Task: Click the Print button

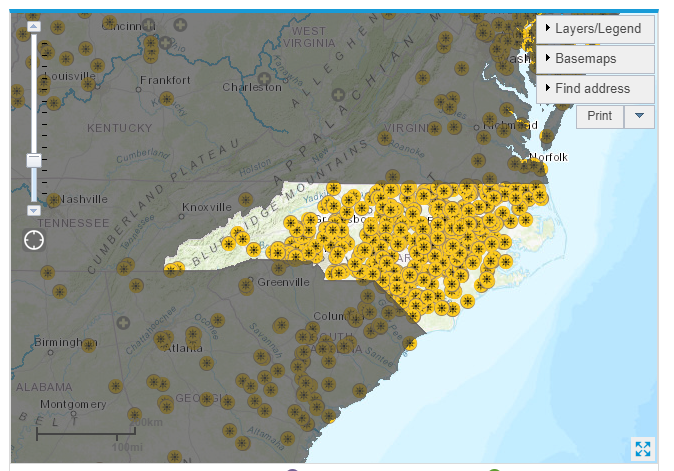Action: [600, 116]
